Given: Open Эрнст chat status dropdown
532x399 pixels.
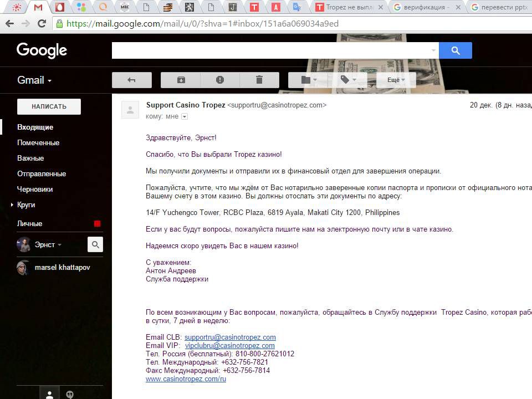Looking at the screenshot, I should point(59,245).
